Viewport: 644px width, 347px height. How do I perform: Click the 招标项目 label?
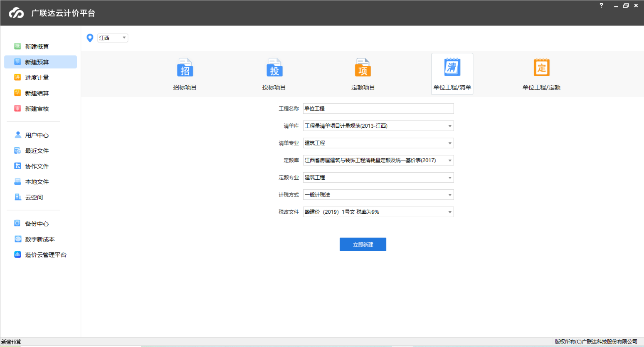click(185, 87)
